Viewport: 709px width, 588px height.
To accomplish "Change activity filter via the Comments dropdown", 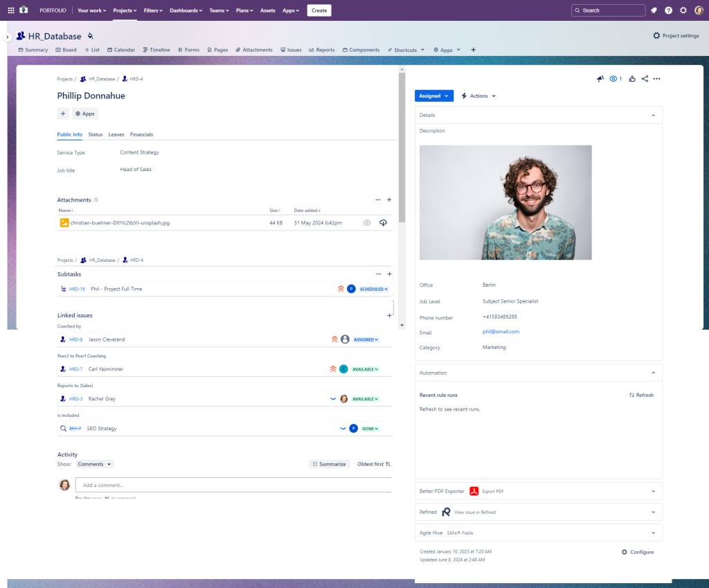I will (94, 464).
